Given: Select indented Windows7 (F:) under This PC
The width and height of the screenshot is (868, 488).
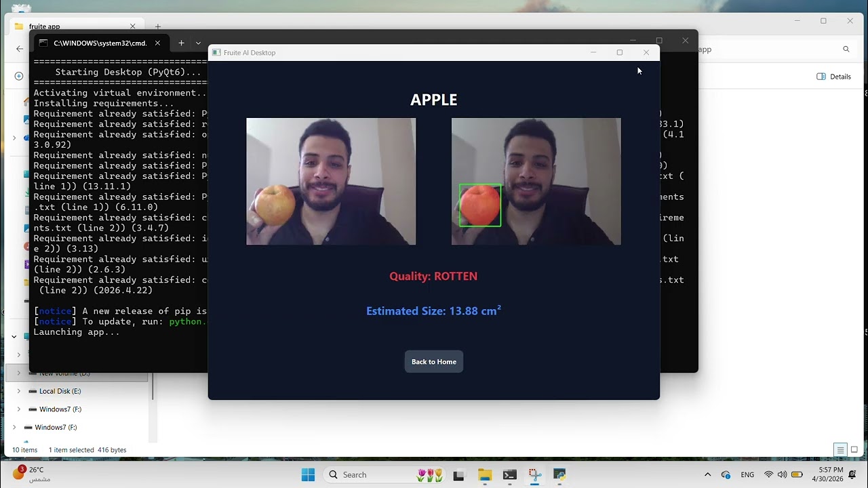Looking at the screenshot, I should coord(60,409).
